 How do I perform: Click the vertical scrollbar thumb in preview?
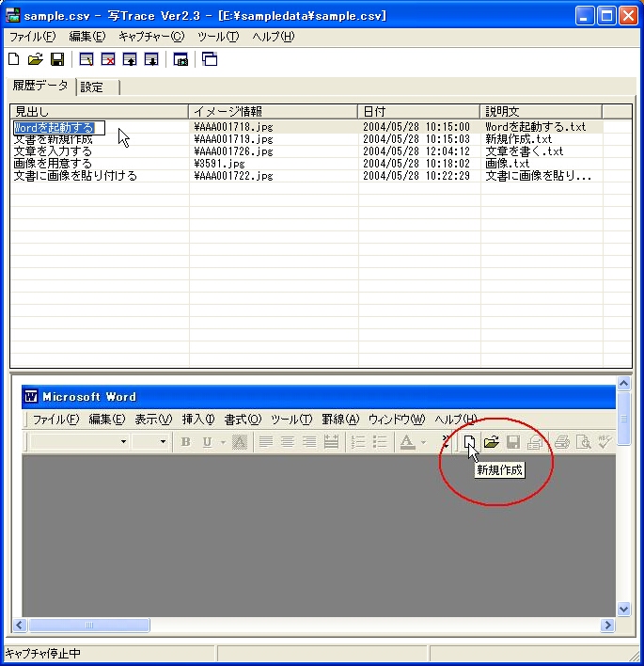pos(623,419)
